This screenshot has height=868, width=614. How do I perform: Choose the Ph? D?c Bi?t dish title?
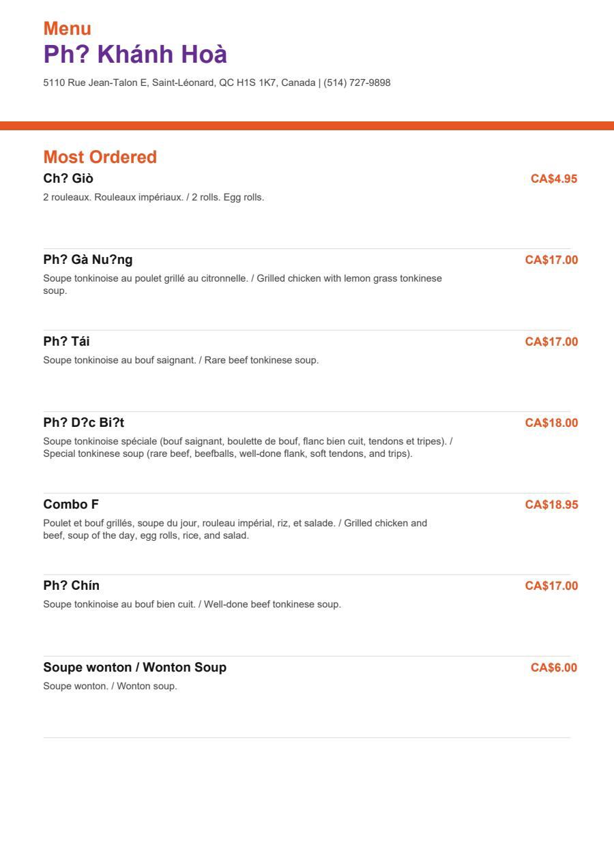click(x=84, y=423)
